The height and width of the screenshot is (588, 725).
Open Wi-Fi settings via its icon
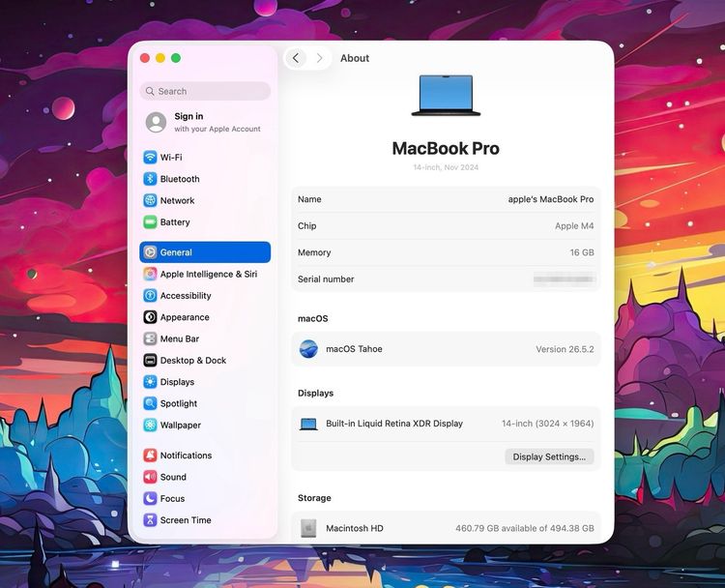pos(150,158)
